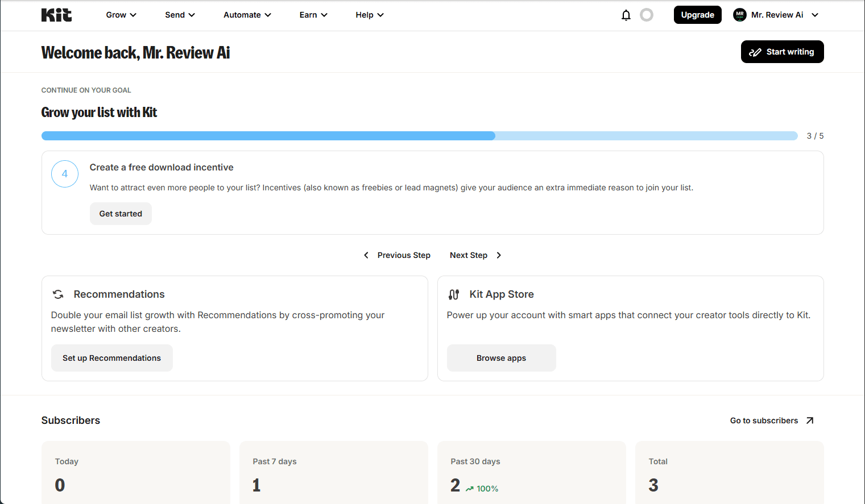Click the Browse apps button
This screenshot has height=504, width=865.
502,358
